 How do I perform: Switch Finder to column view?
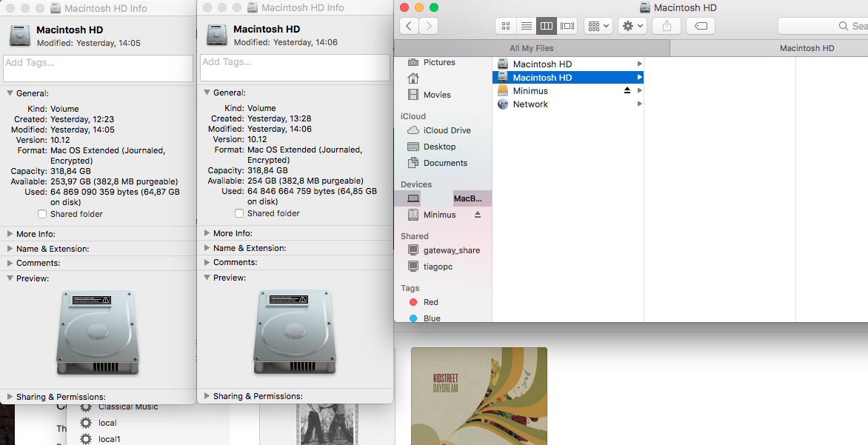547,26
